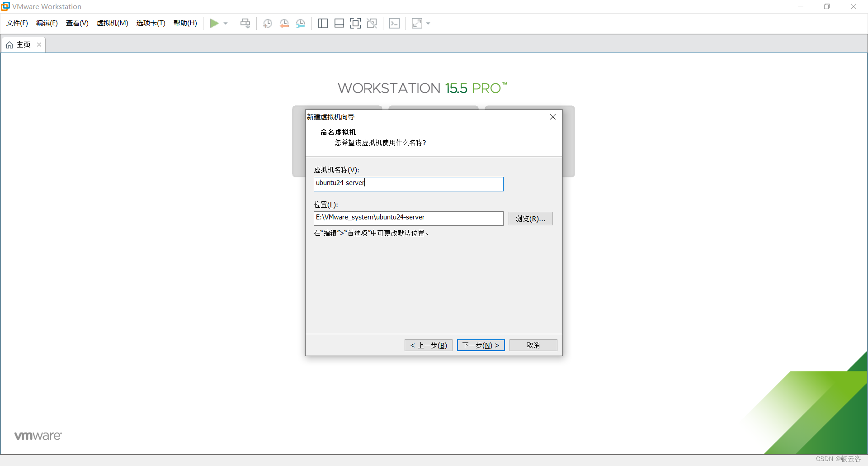Open the console view icon
This screenshot has width=868, height=466.
pos(394,24)
